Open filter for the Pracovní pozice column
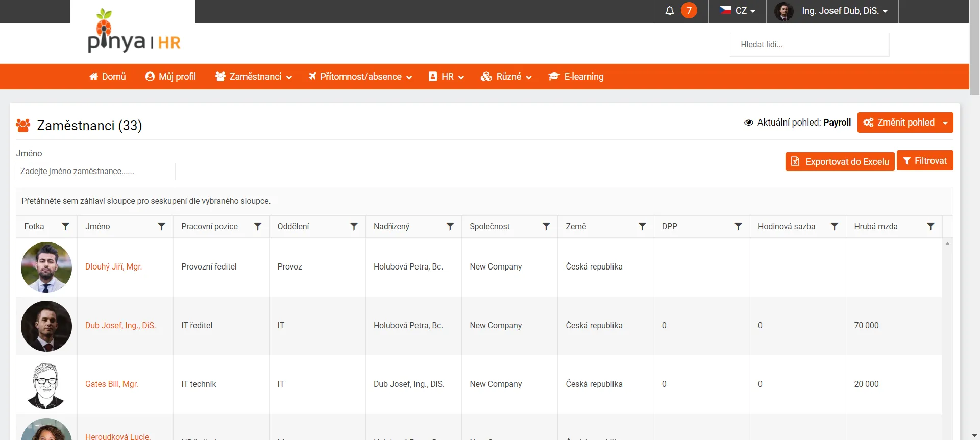Image resolution: width=980 pixels, height=440 pixels. pos(258,226)
